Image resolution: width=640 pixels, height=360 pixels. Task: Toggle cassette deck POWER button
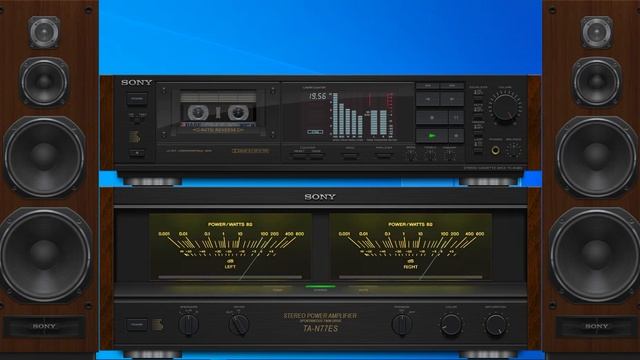pyautogui.click(x=137, y=99)
